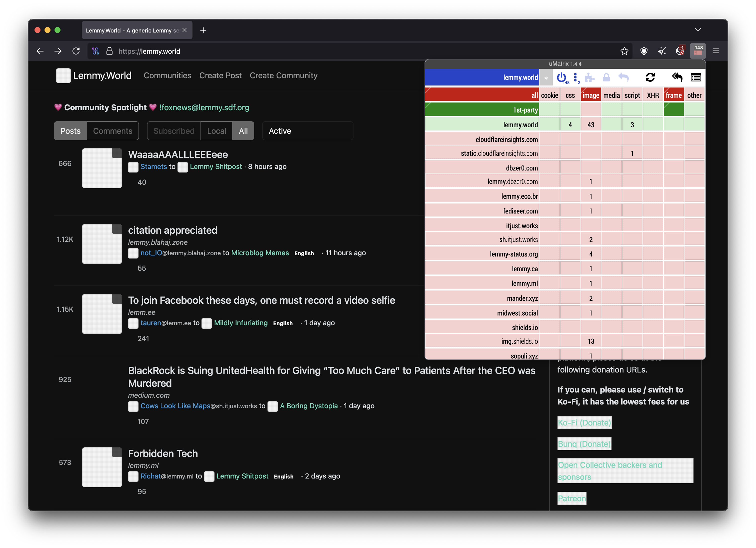Select the global asterisk scope in uMatrix
756x548 pixels.
point(546,78)
